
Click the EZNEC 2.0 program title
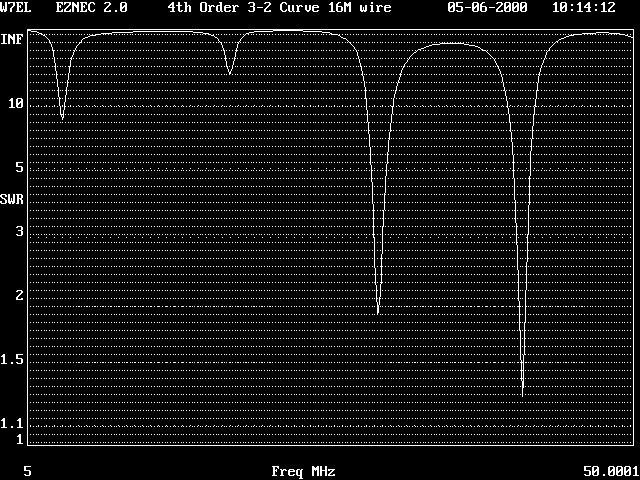point(91,7)
